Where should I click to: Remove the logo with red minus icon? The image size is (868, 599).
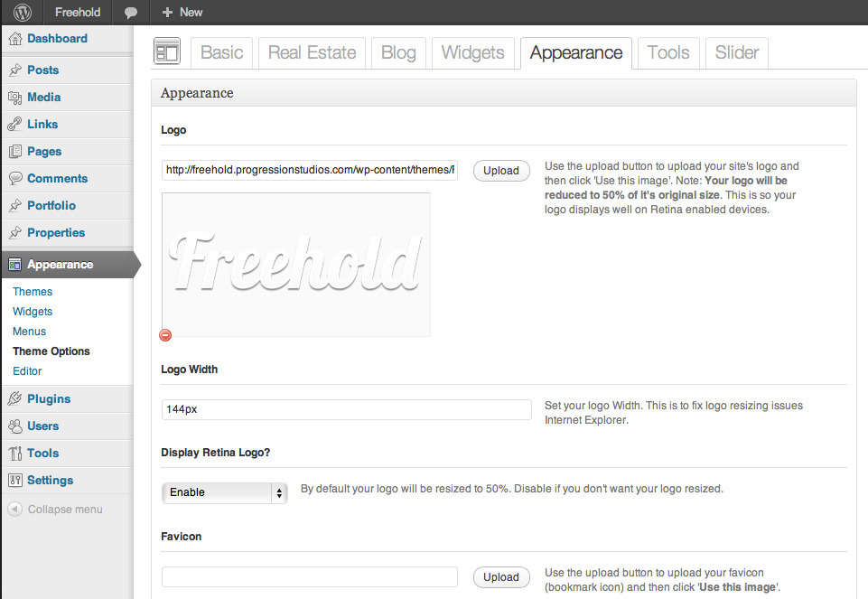(165, 335)
